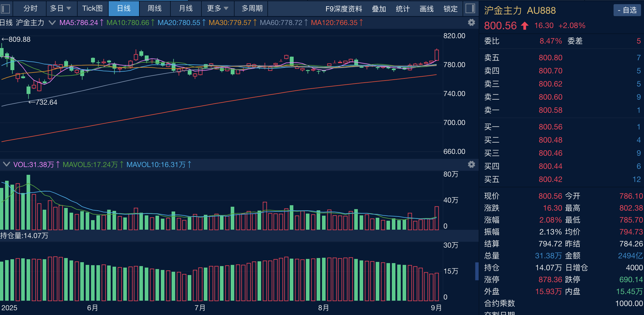Toggle the left sidebar panel icon
Screen dimensions: 644x315
click(x=6, y=9)
